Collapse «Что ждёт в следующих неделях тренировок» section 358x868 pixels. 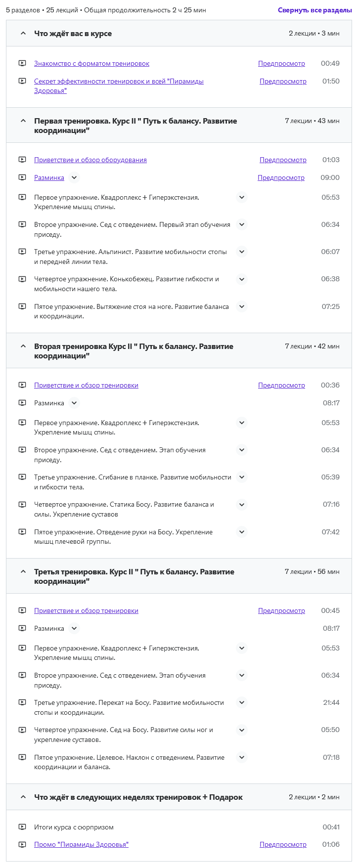[23, 797]
